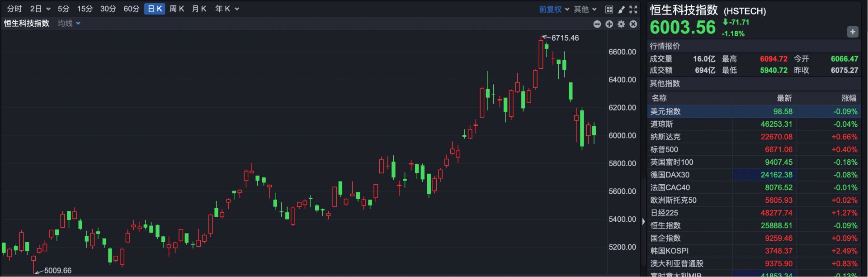Open the 前复权 adjustment dropdown

pos(554,9)
